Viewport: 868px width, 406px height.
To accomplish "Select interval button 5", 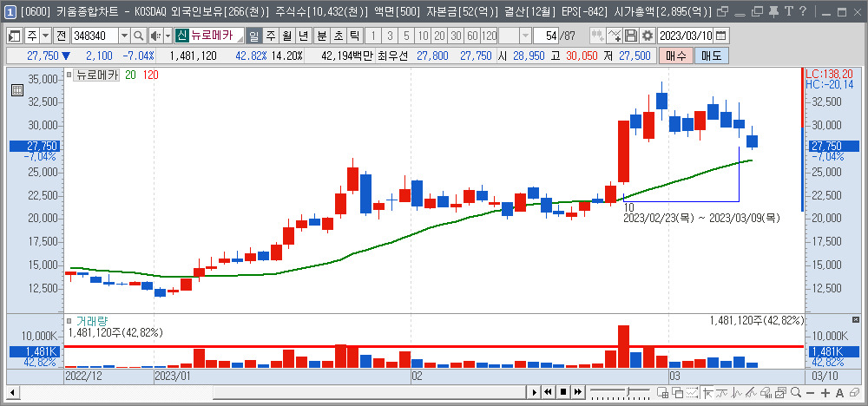I will point(407,36).
